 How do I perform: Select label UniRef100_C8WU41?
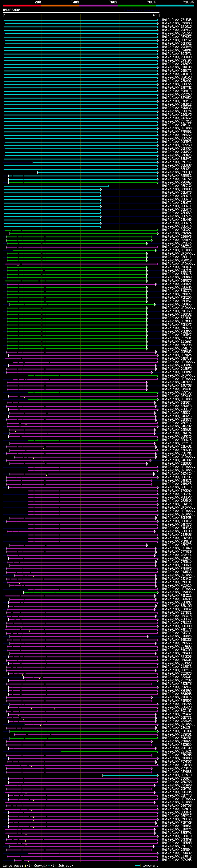pyautogui.click(x=177, y=812)
